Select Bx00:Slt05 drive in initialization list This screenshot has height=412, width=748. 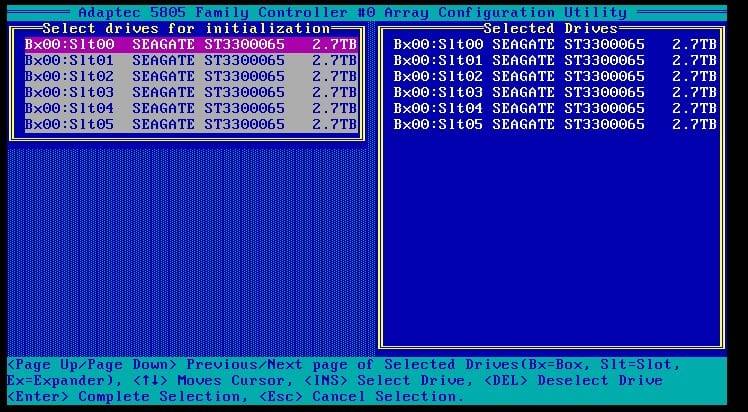pos(191,125)
